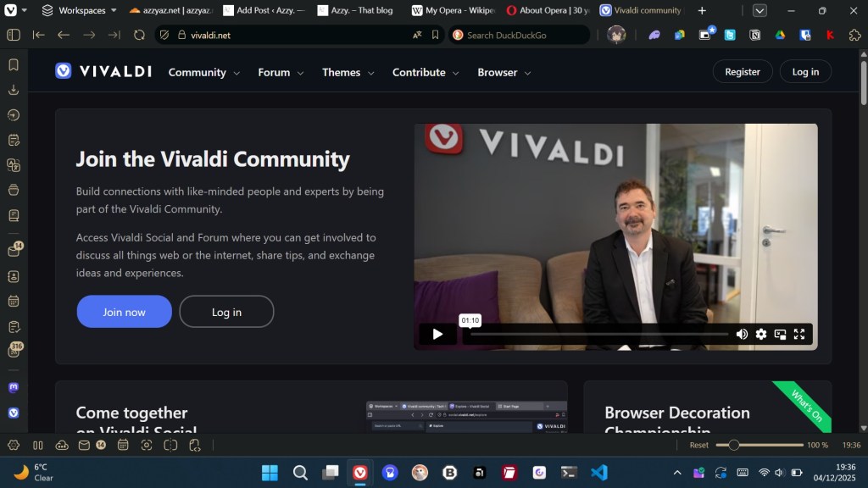Adjust the page zoom slider handle
The image size is (868, 488).
pos(733,445)
